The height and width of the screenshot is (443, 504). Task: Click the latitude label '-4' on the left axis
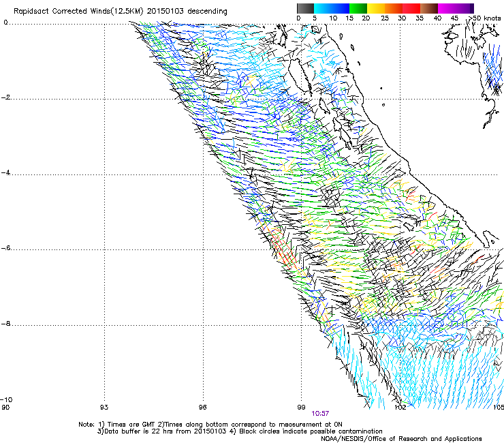click(5, 172)
